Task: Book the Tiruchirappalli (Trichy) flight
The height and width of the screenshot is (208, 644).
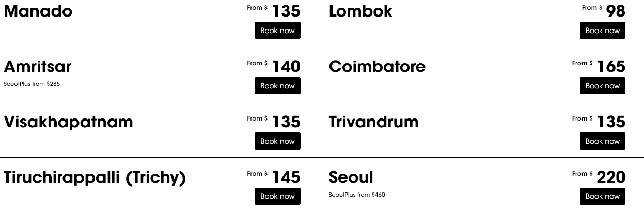Action: (x=277, y=196)
